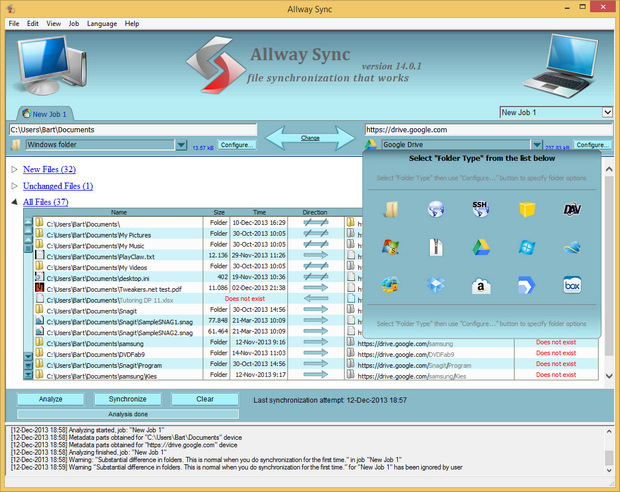620x492 pixels.
Task: Pick the SSH/SFTP folder type icon
Action: pos(480,209)
